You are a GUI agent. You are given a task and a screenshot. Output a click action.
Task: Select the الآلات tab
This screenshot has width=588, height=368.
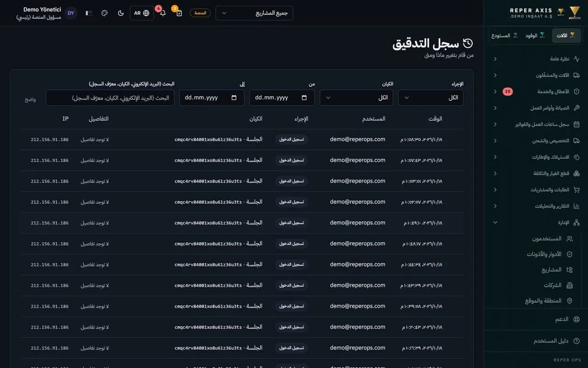(566, 35)
